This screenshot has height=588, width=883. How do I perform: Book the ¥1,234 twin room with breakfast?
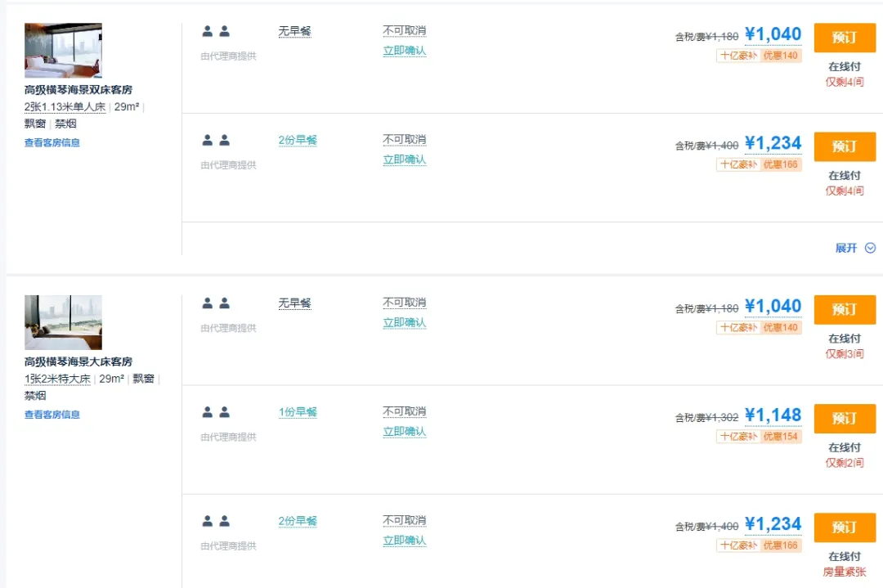click(845, 146)
